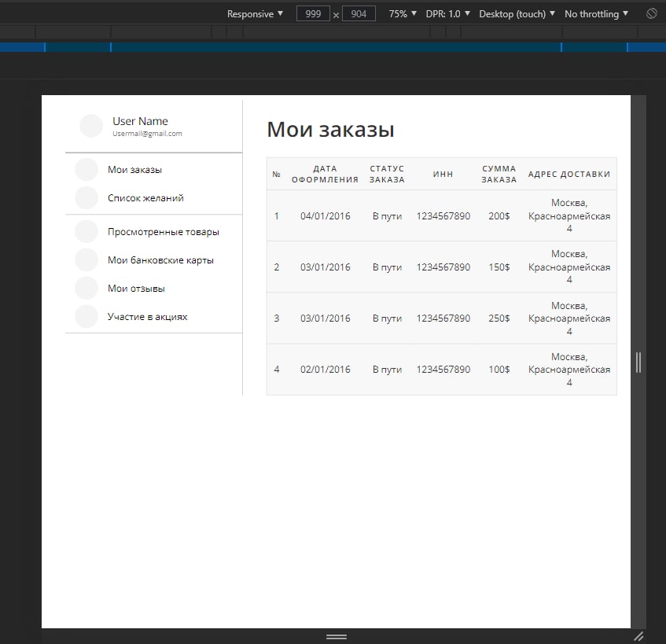Click the Мои заказы page heading

click(330, 130)
